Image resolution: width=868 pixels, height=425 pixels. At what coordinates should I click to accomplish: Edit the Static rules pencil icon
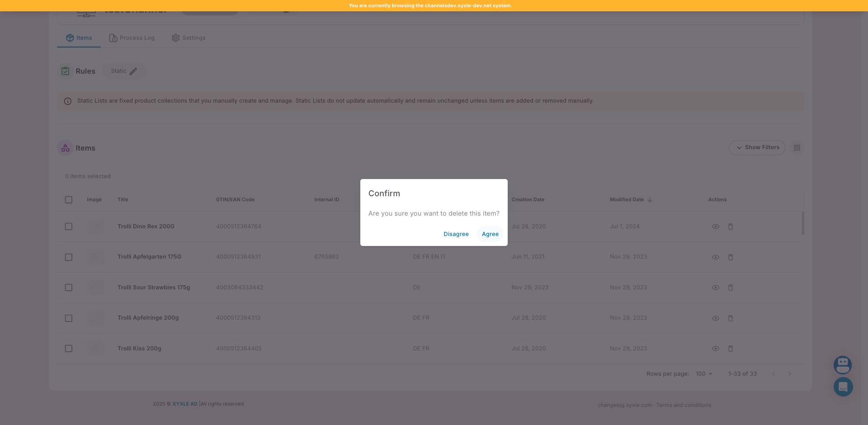133,71
